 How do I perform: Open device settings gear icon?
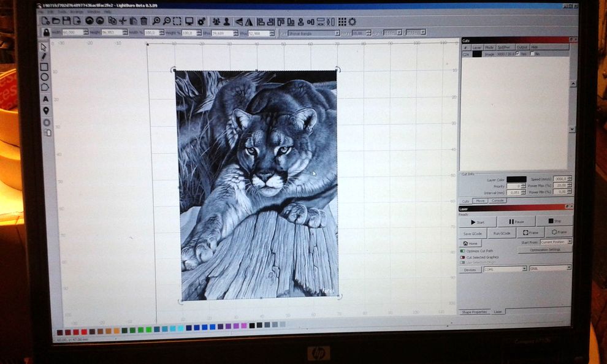point(200,21)
